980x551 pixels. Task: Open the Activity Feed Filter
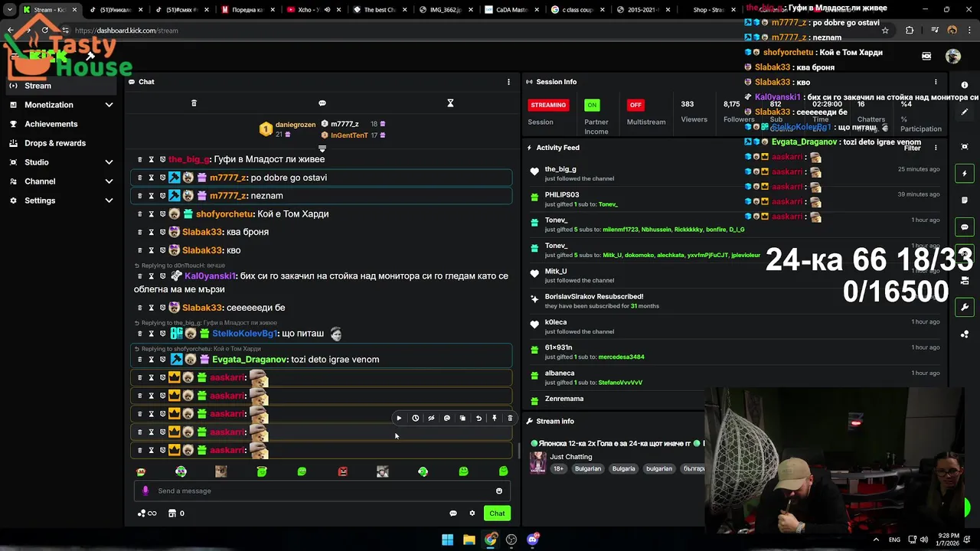[x=912, y=148]
